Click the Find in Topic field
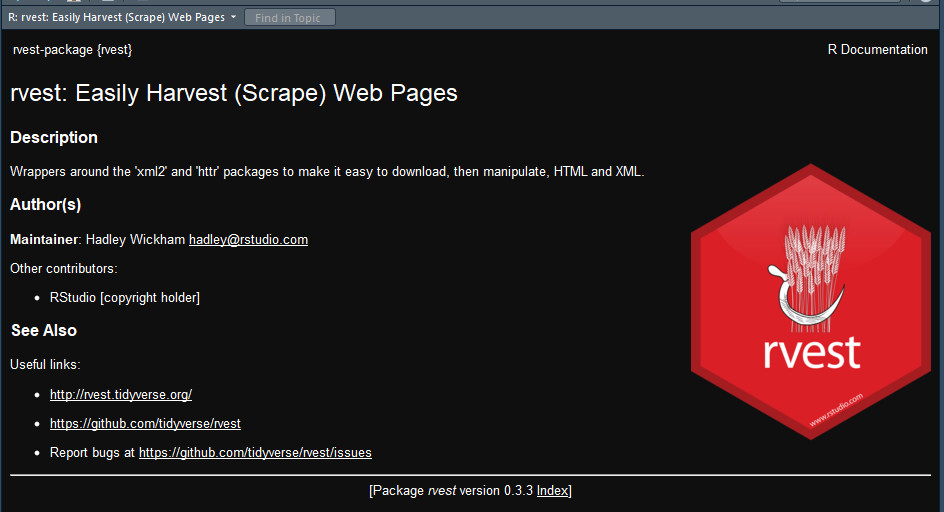Screen dimensions: 944x512 tap(290, 18)
